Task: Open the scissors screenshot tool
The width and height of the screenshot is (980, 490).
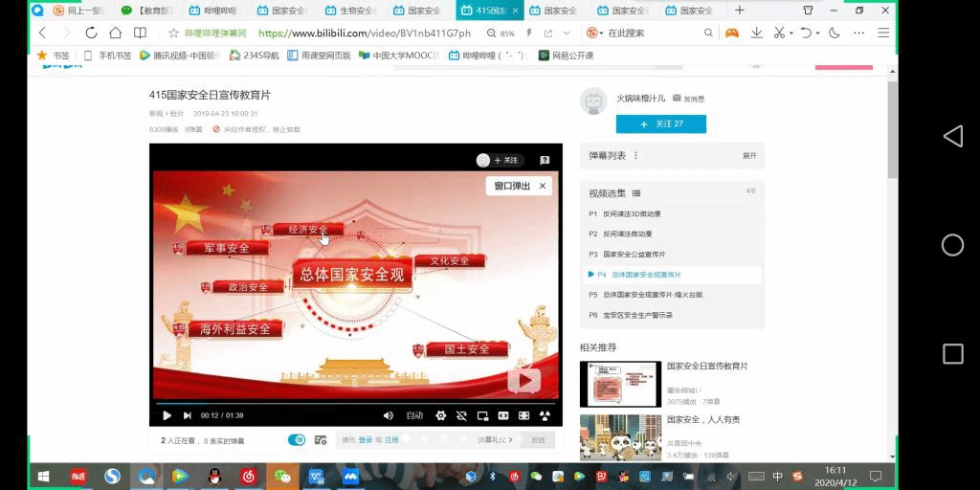Action: 779,33
